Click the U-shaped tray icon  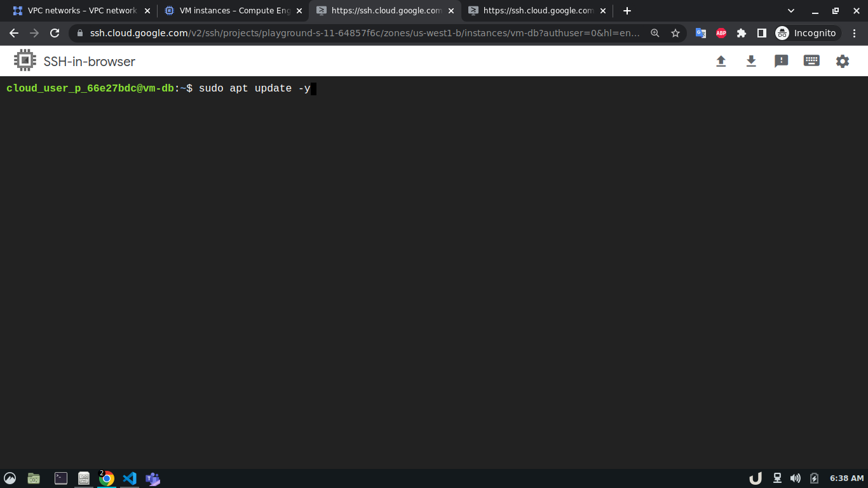[756, 478]
